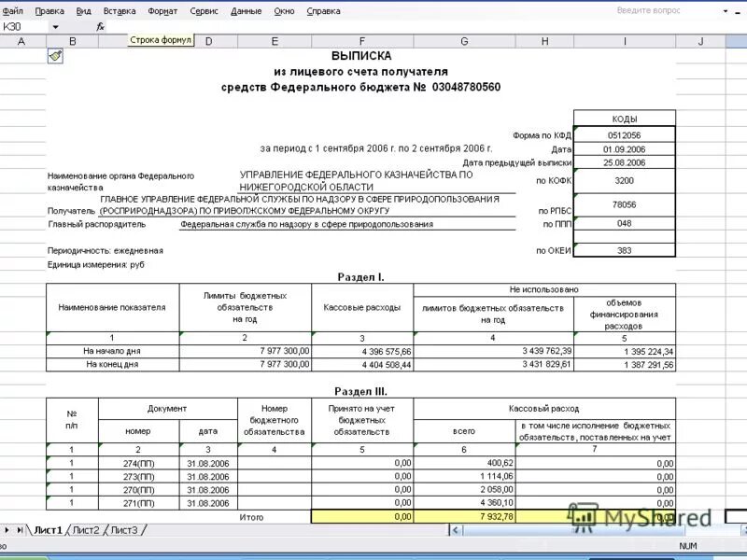Viewport: 747px width, 560px height.
Task: Open the Правка menu
Action: tap(49, 10)
